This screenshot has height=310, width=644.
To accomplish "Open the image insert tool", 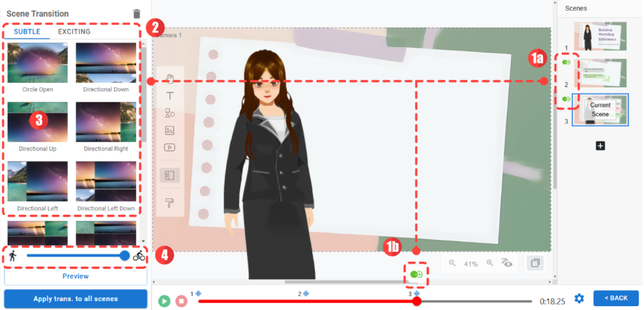I will [169, 131].
